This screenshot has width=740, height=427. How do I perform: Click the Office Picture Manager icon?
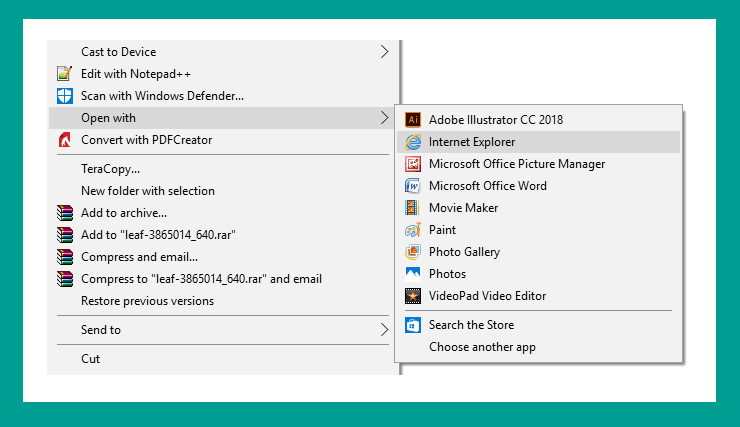[x=413, y=164]
